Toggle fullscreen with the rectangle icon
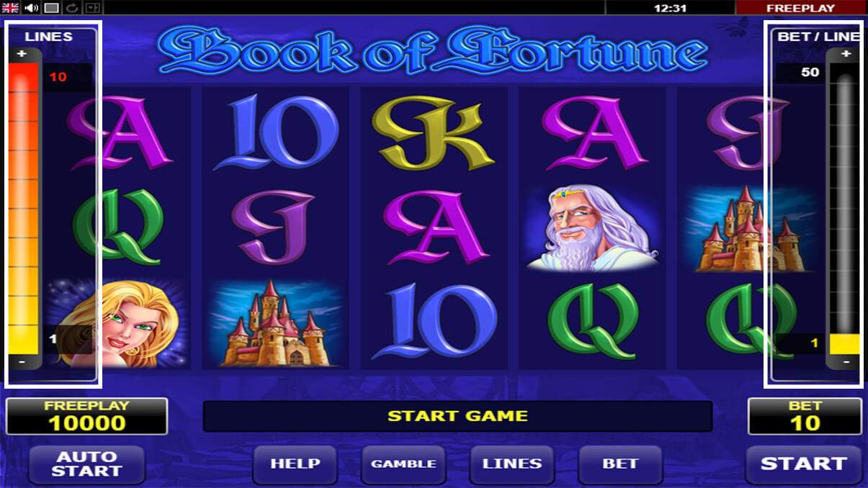 (51, 8)
